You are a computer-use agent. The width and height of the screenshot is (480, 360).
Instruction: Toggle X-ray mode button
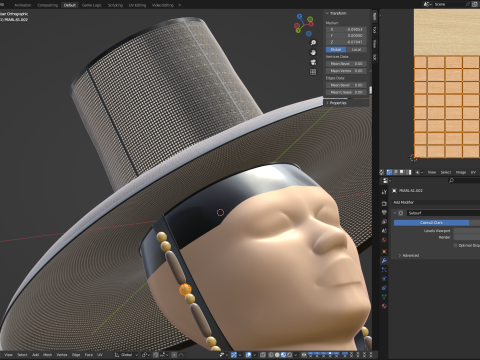pos(263,355)
